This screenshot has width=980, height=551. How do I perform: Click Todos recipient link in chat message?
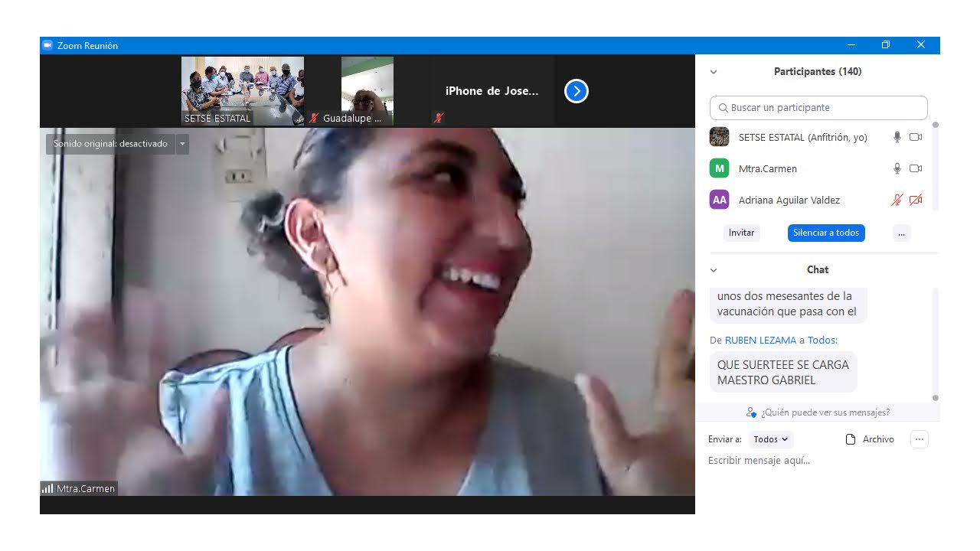click(x=822, y=340)
